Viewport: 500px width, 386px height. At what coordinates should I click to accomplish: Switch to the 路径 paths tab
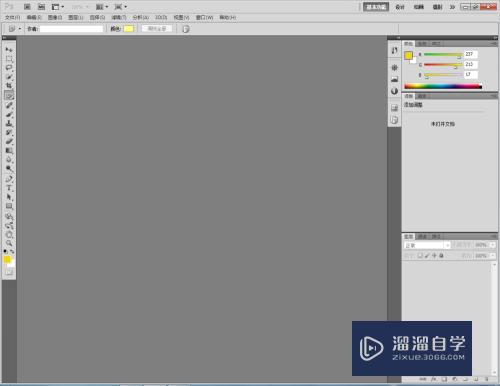pyautogui.click(x=436, y=236)
